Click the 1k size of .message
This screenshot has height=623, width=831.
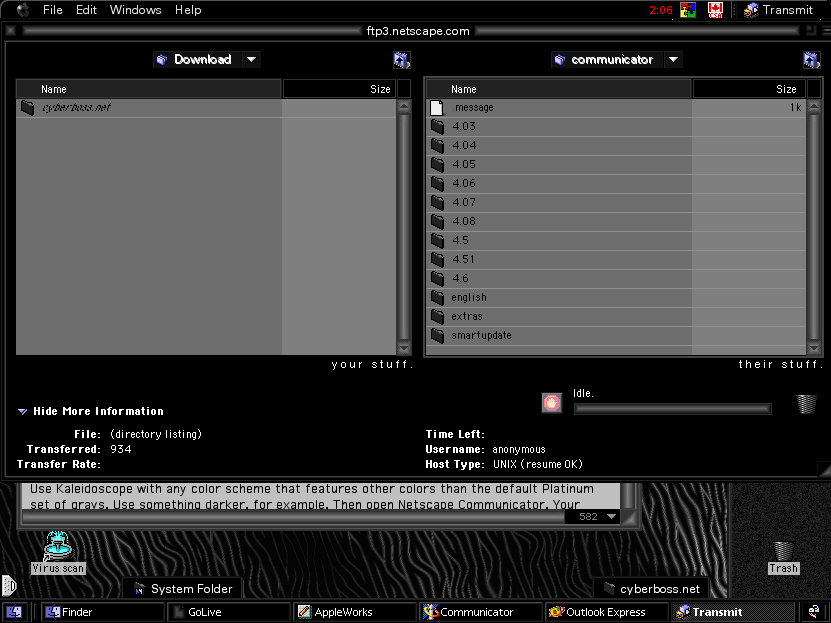click(x=795, y=108)
